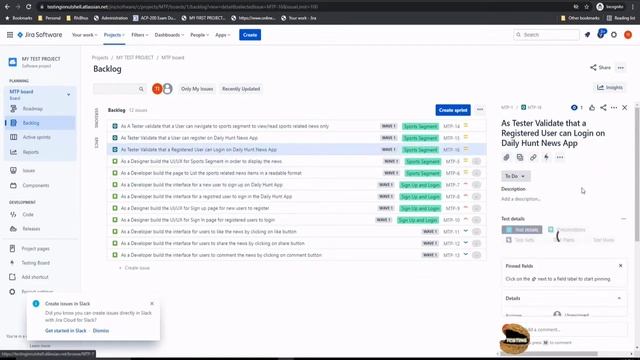Open Releases in the sidebar
640x360 pixels.
pos(31,229)
